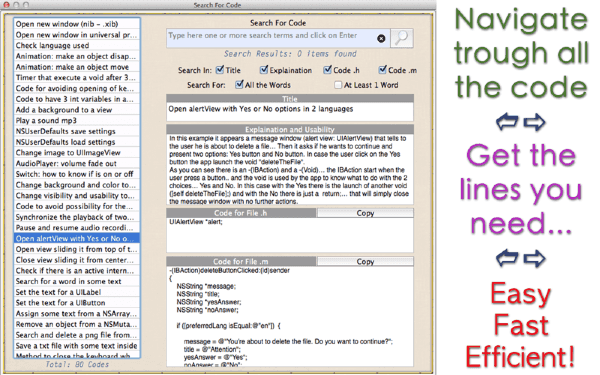This screenshot has width=600, height=375.
Task: Close the Search For Code window
Action: (7, 5)
